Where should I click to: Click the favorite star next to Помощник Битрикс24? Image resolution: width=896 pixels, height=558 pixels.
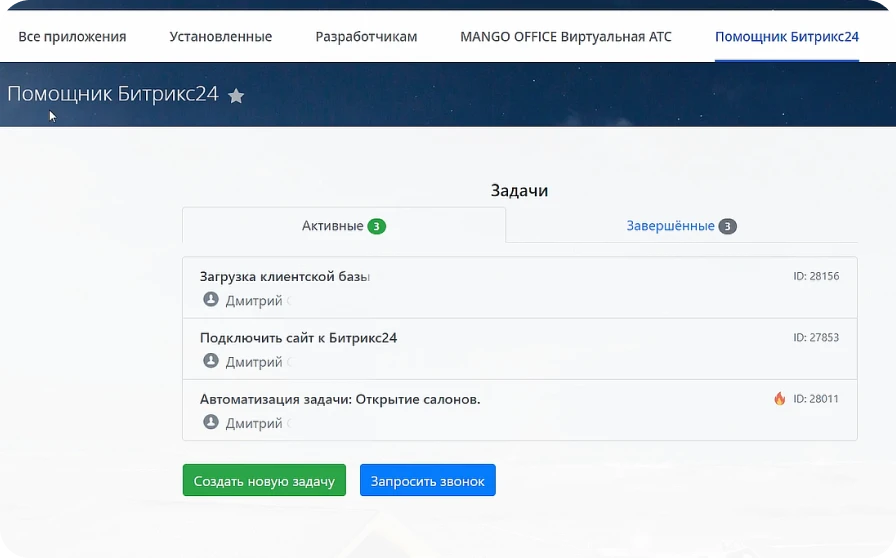pyautogui.click(x=236, y=95)
